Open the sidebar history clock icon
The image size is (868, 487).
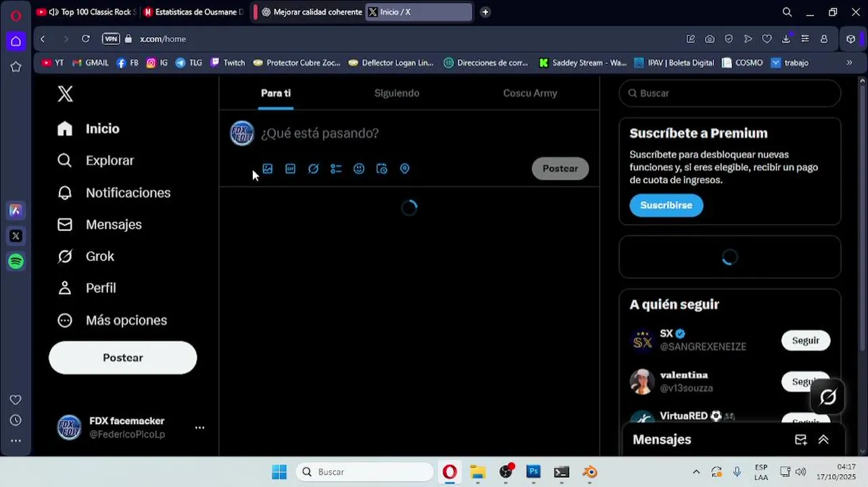point(16,421)
